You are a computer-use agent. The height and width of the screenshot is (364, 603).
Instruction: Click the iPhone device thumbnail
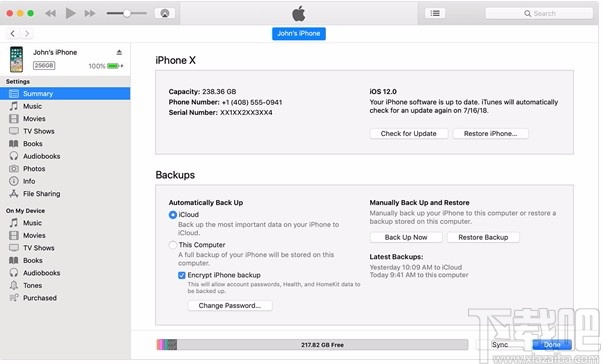tap(16, 59)
